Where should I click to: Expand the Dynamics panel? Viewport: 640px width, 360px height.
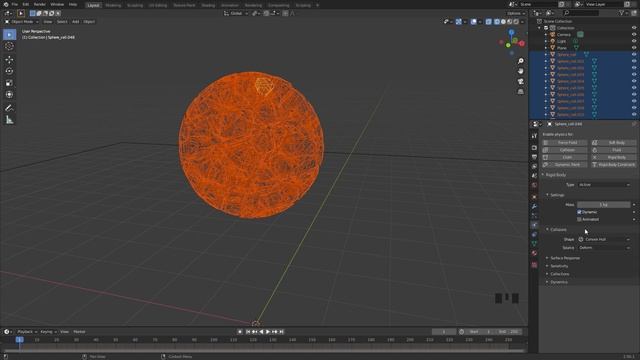click(x=558, y=282)
